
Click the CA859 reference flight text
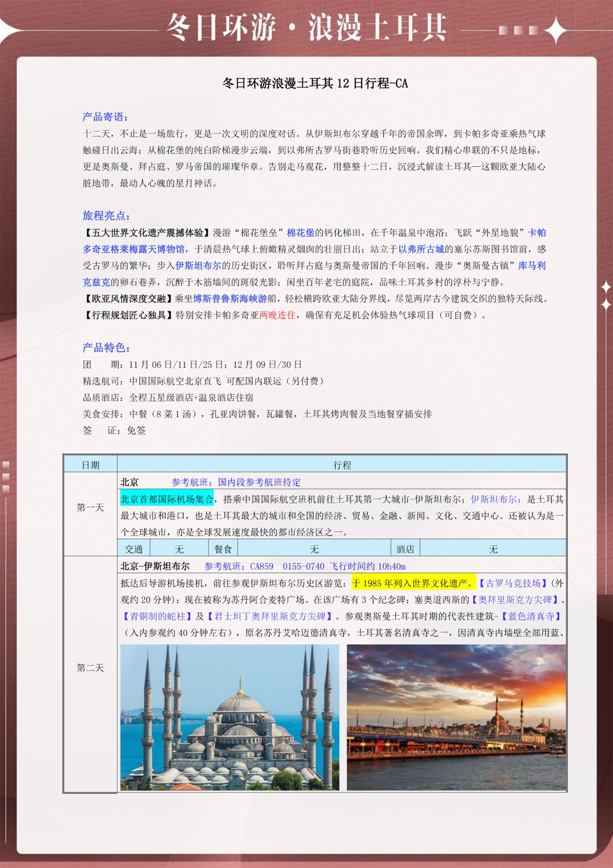pos(305,566)
